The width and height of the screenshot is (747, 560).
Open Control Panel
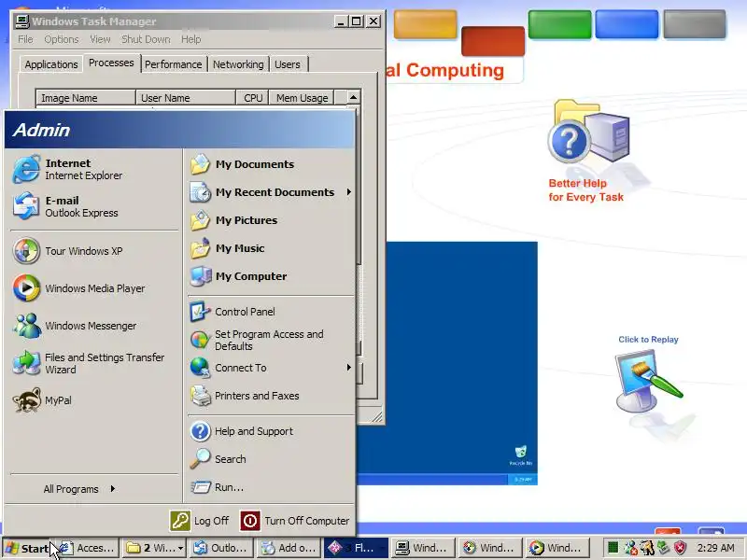tap(270, 312)
